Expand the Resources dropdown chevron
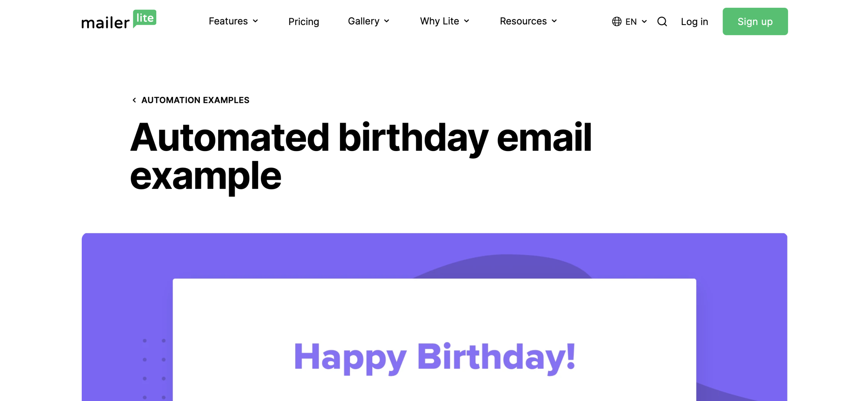Screen dimensions: 868x401 point(554,21)
